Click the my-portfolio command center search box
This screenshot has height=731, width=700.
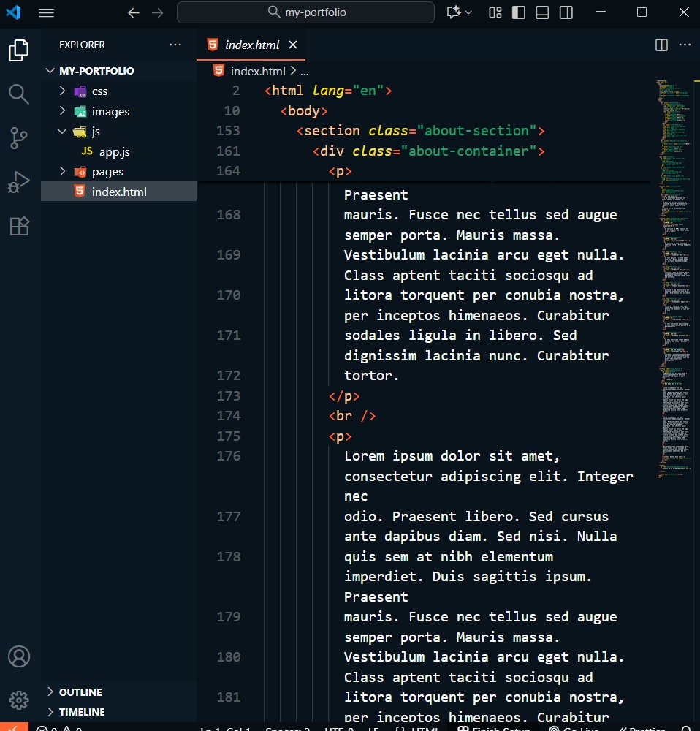coord(305,12)
